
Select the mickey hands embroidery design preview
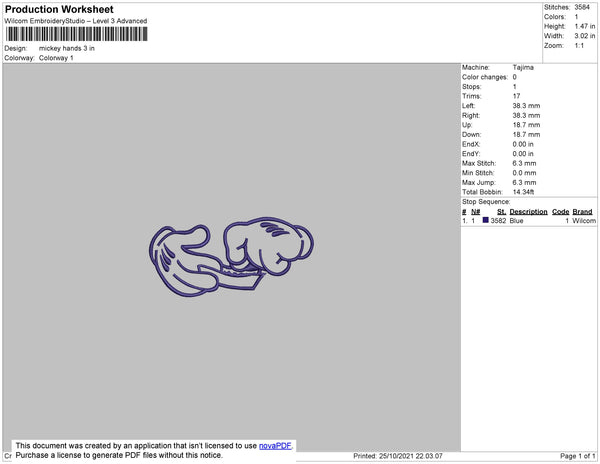click(x=231, y=257)
